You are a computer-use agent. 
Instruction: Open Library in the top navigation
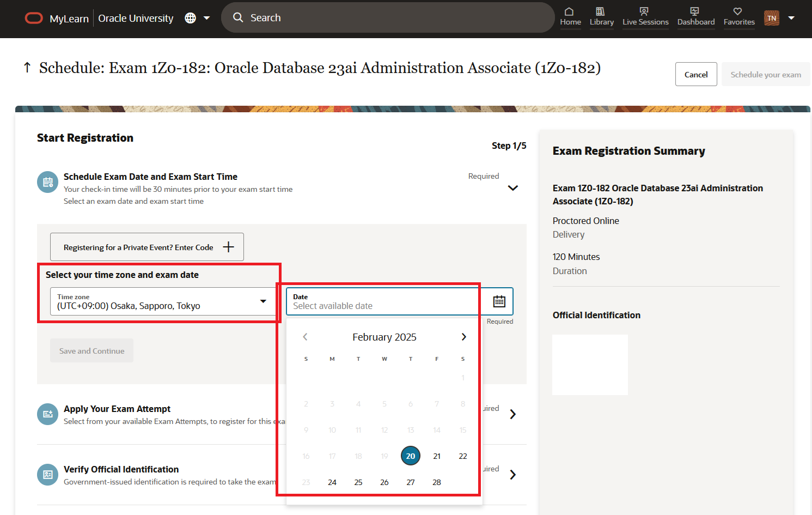[x=601, y=17]
